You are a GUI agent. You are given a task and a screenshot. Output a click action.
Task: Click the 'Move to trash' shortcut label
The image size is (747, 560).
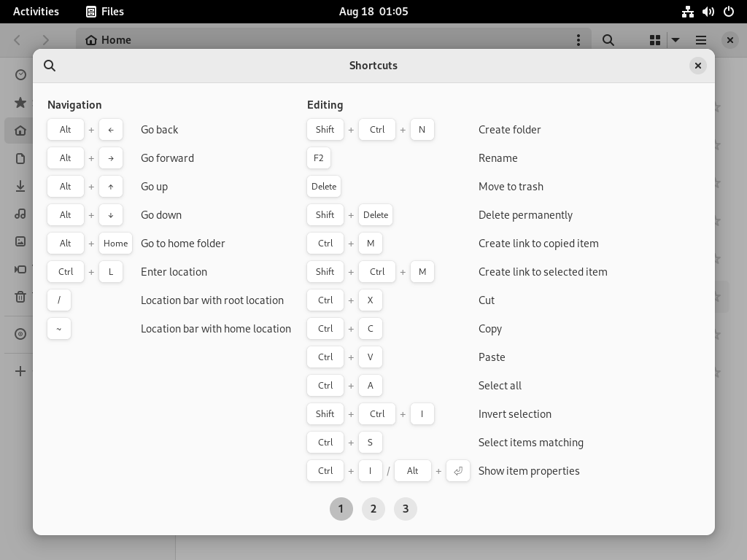click(511, 187)
